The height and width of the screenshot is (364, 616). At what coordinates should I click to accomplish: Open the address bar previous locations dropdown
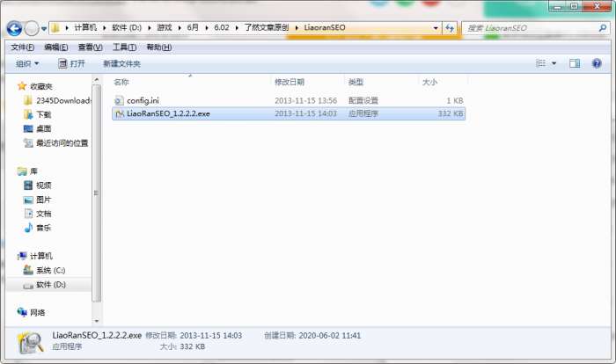point(436,28)
